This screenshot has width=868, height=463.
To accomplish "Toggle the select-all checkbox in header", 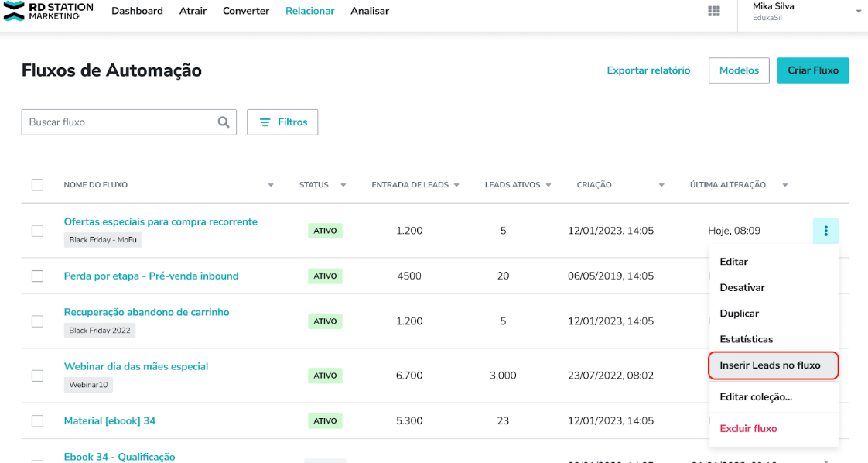I will click(x=38, y=185).
